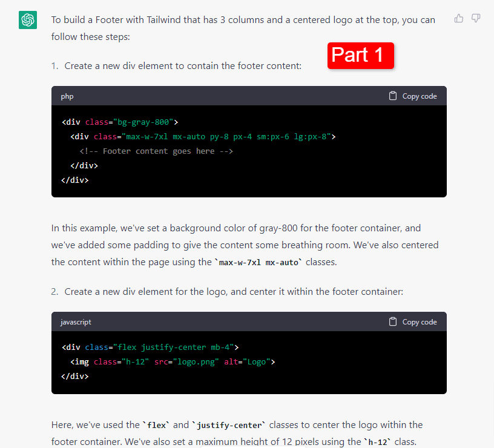
Task: Click the inline code 'justify-center'
Action: (x=230, y=424)
